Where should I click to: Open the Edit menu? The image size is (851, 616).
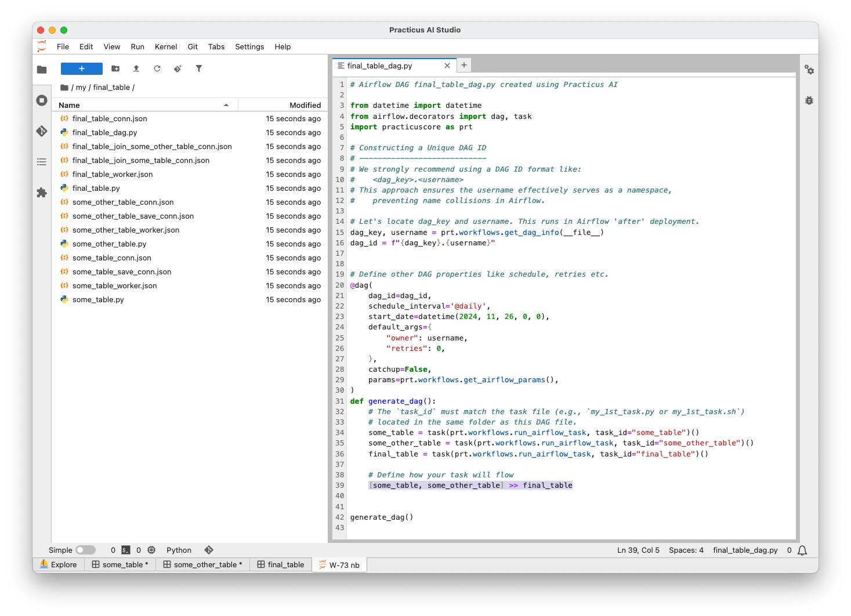tap(86, 47)
